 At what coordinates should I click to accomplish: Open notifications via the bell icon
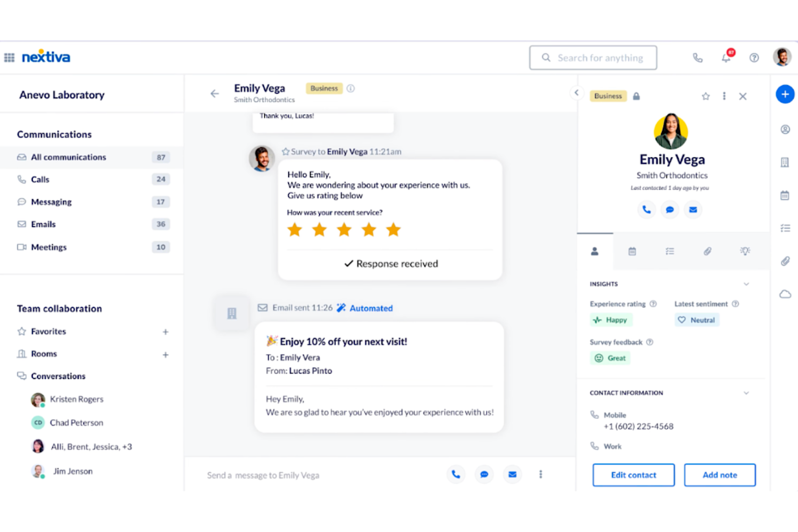click(726, 58)
